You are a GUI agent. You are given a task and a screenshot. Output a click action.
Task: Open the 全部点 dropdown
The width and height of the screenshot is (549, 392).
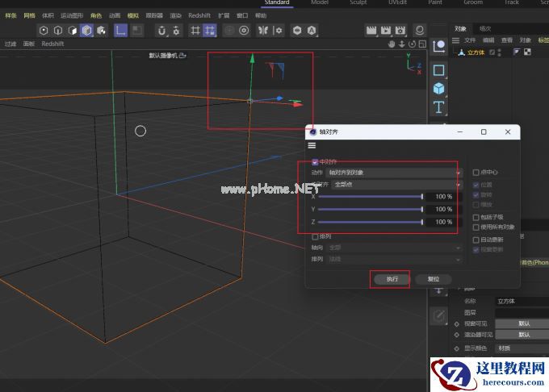point(397,184)
